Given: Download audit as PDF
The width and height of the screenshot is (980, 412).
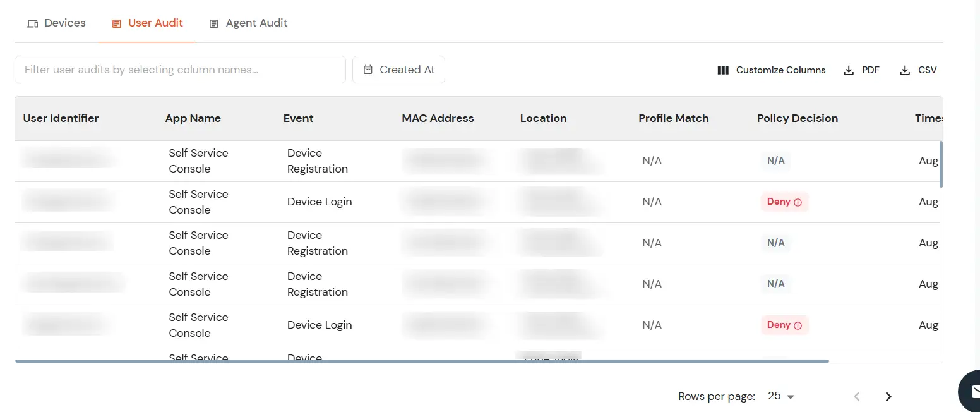Looking at the screenshot, I should click(x=862, y=70).
